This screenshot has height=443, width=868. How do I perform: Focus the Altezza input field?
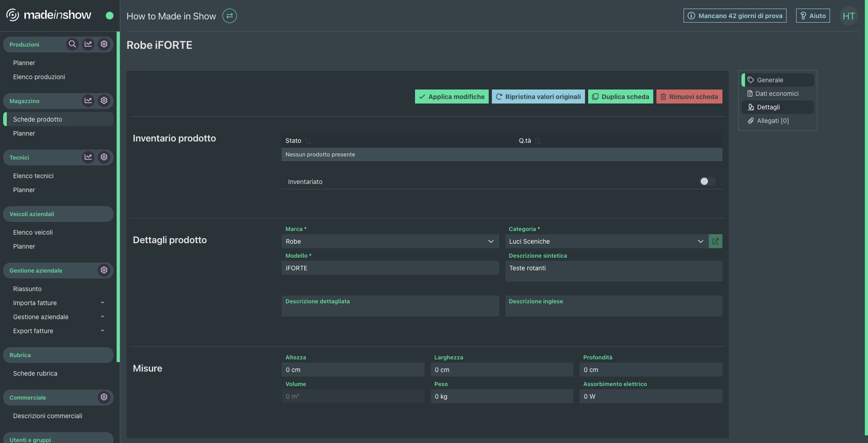353,370
